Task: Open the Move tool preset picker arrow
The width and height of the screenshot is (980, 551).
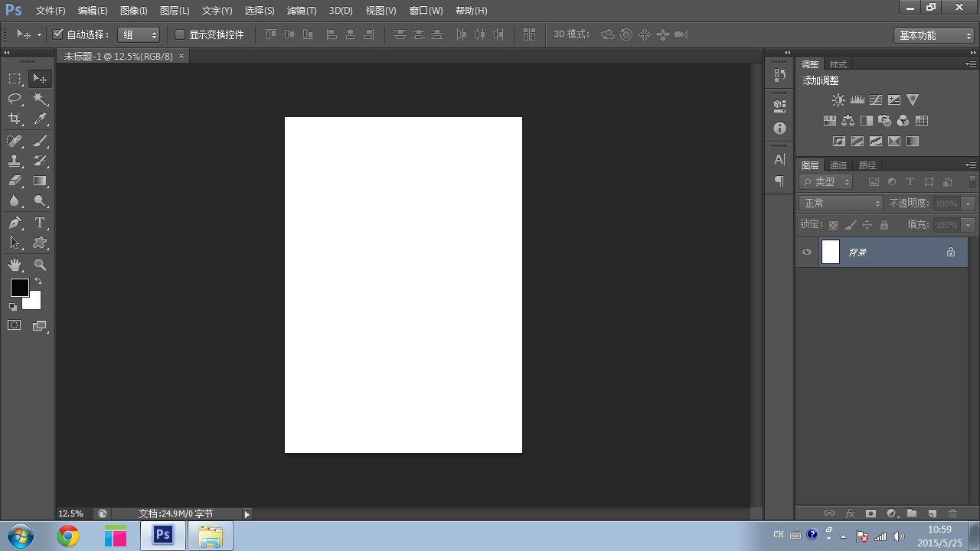Action: point(39,34)
